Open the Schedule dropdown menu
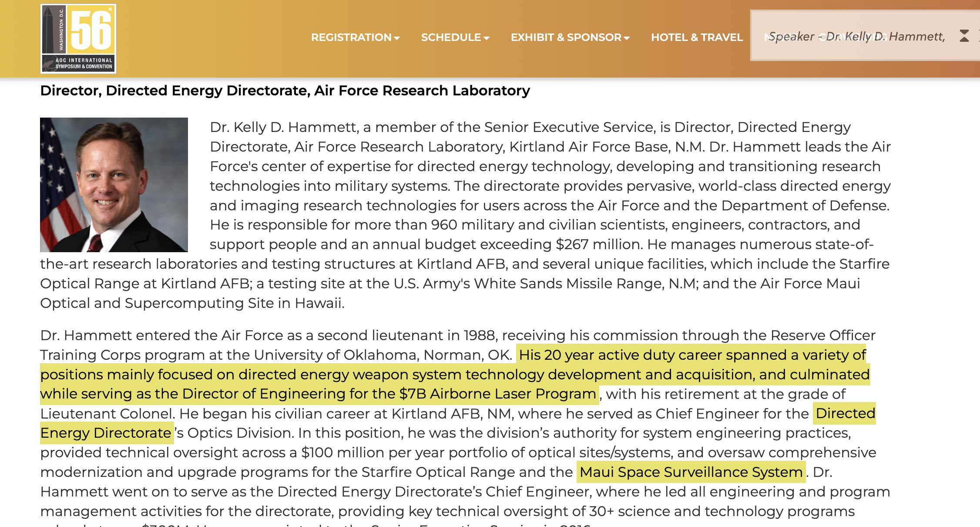Viewport: 980px width, 527px height. point(455,37)
